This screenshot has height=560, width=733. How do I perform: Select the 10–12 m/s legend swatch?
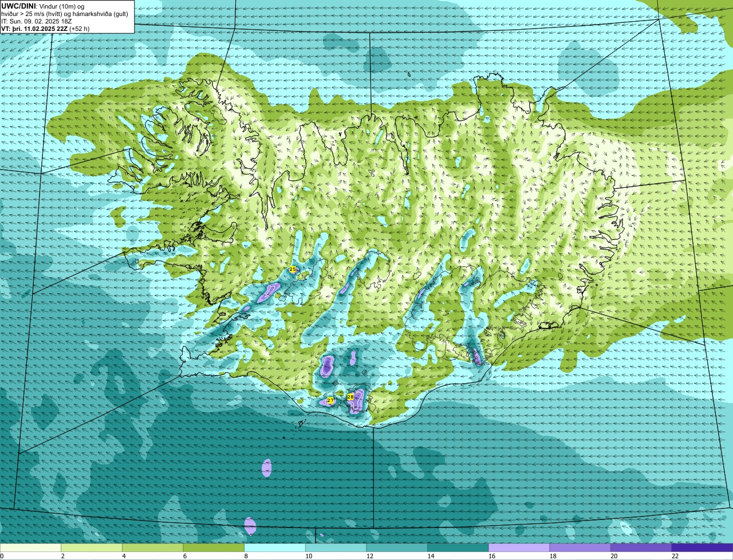tap(336, 547)
